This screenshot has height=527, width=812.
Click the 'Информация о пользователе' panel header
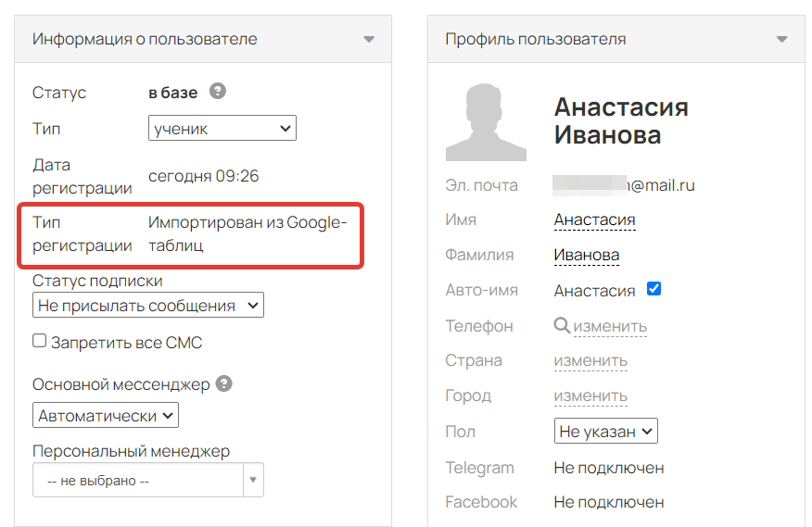click(203, 39)
